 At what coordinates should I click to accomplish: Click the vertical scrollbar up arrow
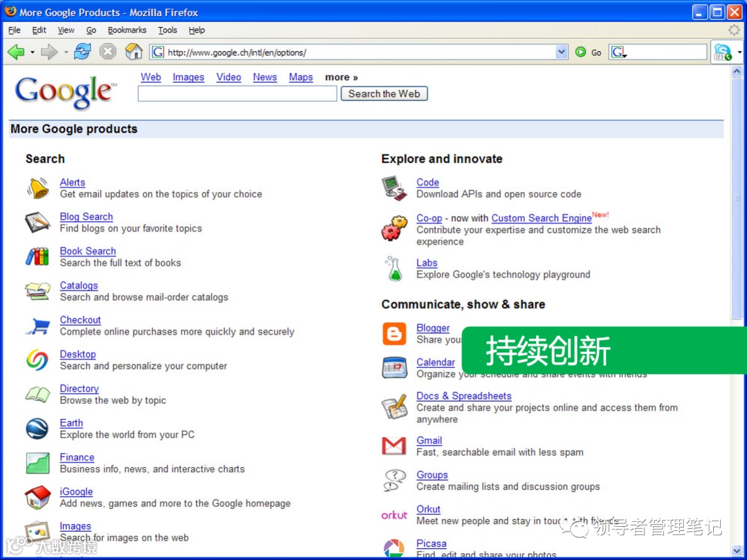737,71
